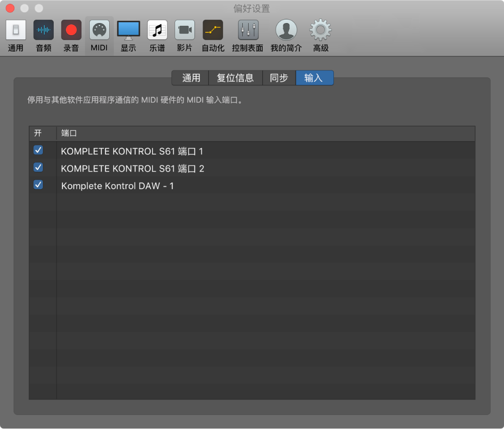The image size is (504, 429).
Task: Open the 显示 preferences pane
Action: 128,35
